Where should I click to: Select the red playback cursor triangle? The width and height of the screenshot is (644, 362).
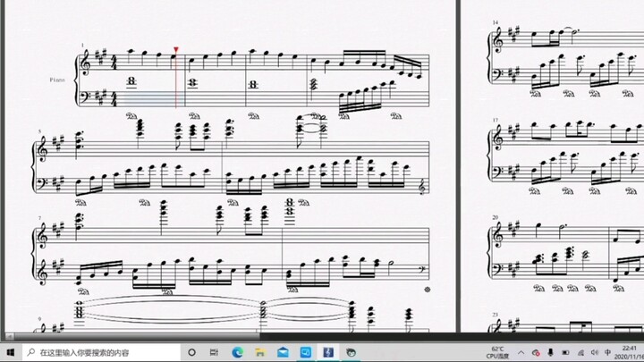tap(176, 50)
